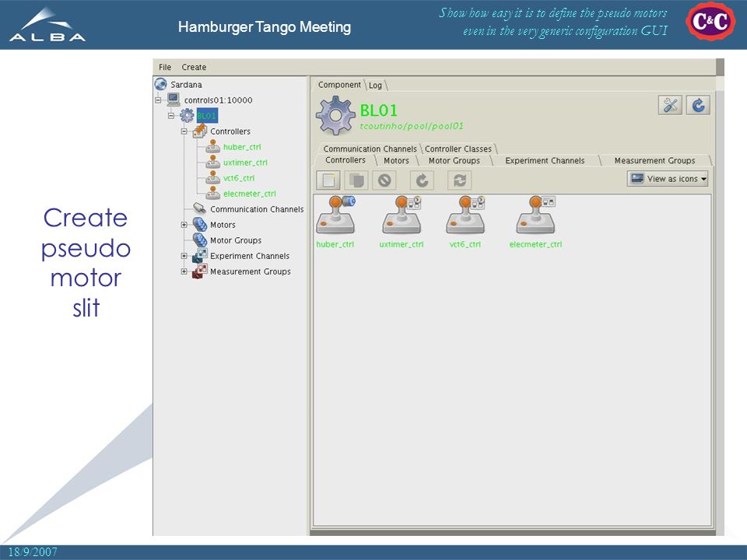Click the Motors icon in tree

[x=200, y=224]
